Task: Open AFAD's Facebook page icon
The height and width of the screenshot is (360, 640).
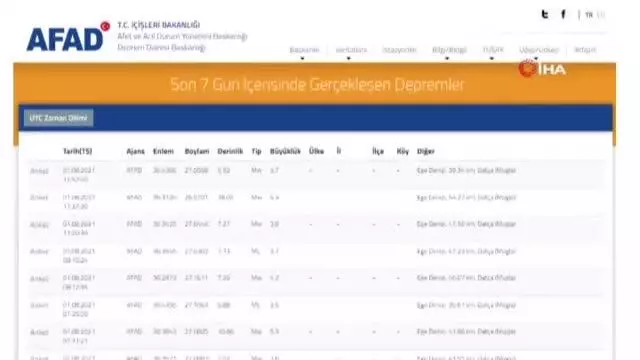Action: coord(564,15)
